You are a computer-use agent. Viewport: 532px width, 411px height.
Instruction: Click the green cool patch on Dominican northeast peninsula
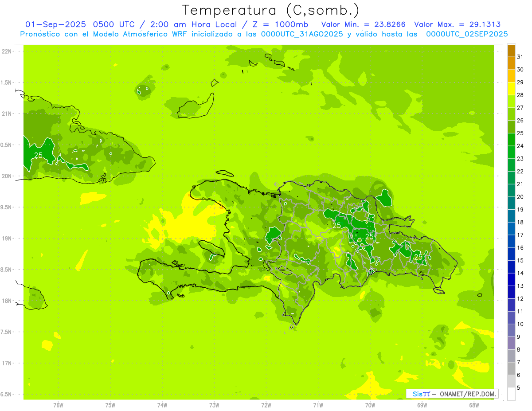click(385, 198)
